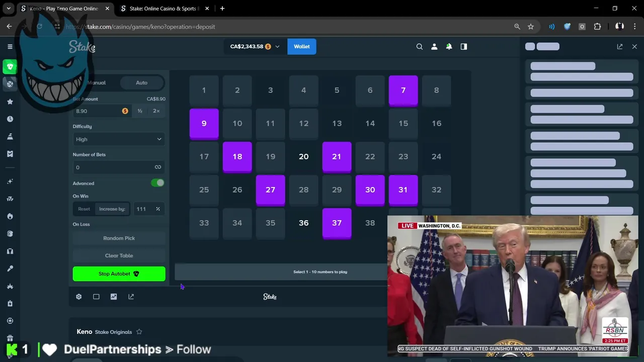Open favourites star icon in left sidebar
644x362 pixels.
point(10,102)
